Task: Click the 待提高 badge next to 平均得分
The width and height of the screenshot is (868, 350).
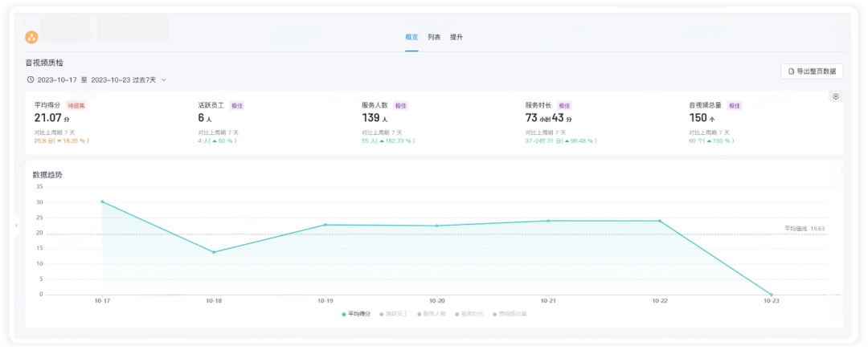Action: pyautogui.click(x=76, y=106)
